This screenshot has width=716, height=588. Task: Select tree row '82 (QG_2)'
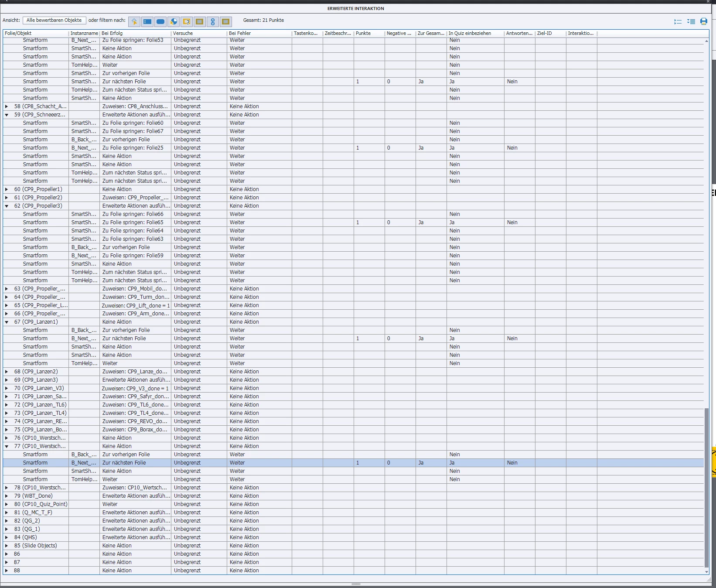pyautogui.click(x=36, y=521)
